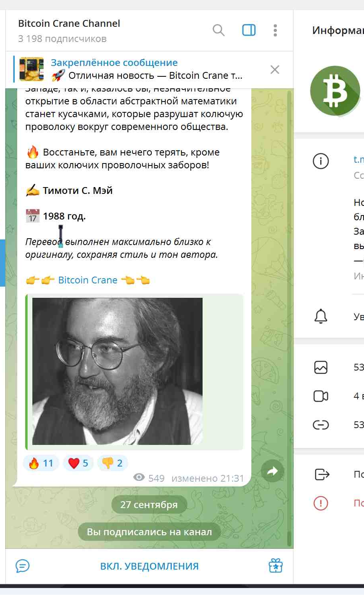The height and width of the screenshot is (596, 364).
Task: Toggle the heart reaction with 5
Action: click(x=78, y=463)
